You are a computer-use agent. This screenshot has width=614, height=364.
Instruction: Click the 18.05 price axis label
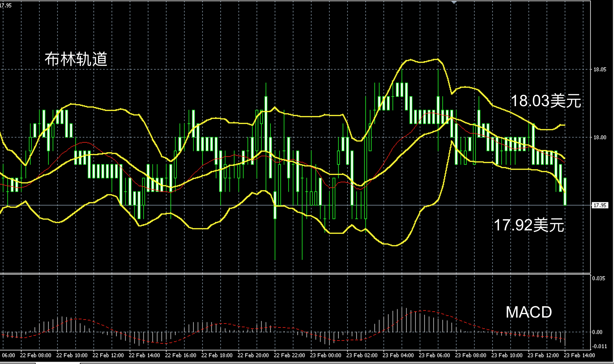pyautogui.click(x=600, y=70)
